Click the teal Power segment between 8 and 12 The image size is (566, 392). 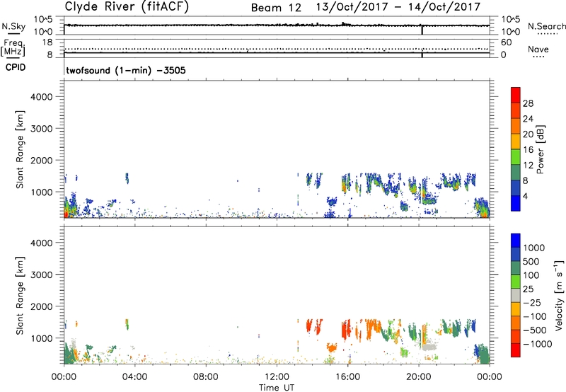[x=516, y=172]
